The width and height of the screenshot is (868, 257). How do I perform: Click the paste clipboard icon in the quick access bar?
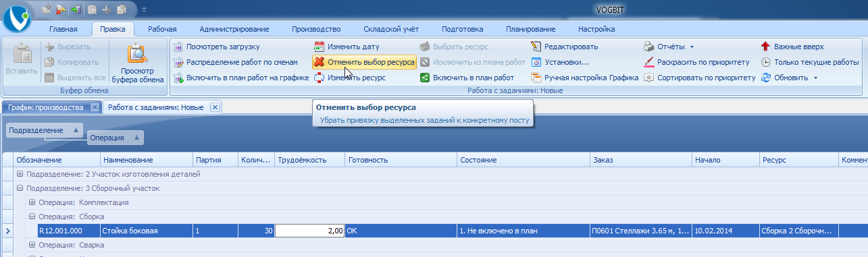tap(92, 9)
